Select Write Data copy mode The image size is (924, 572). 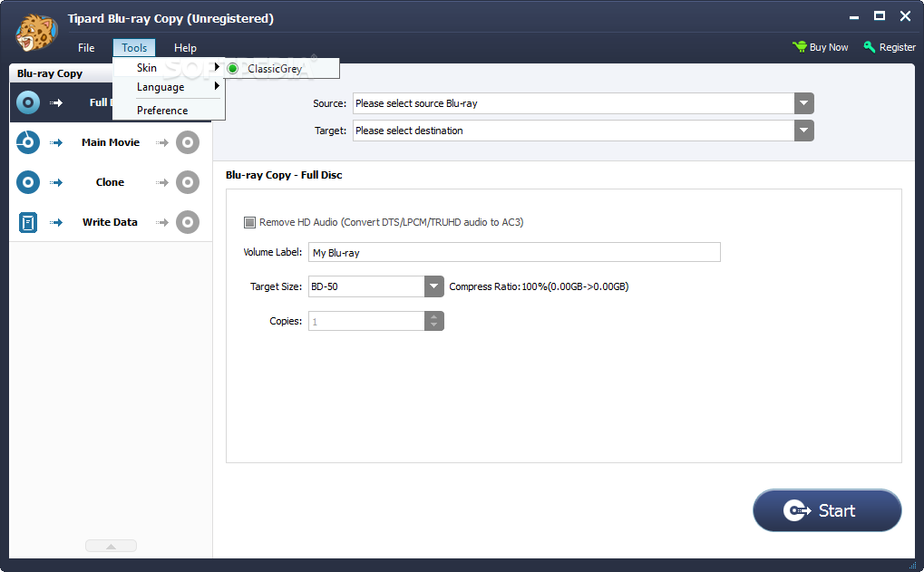coord(111,222)
